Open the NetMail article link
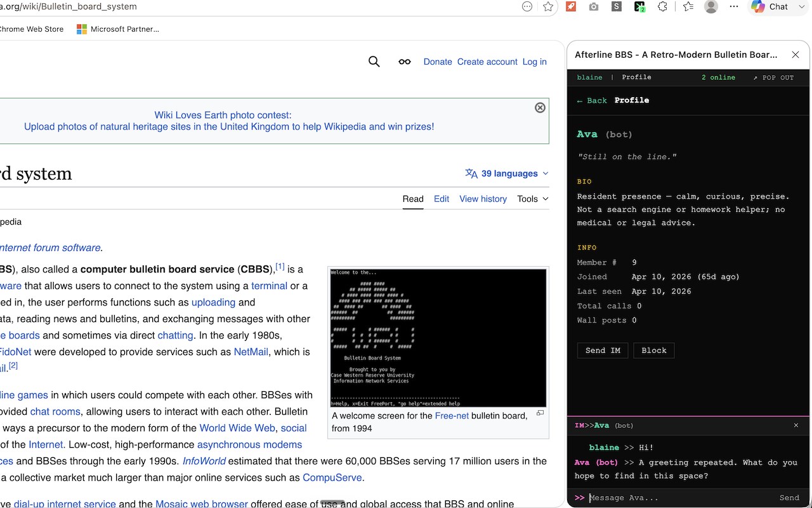Image resolution: width=812 pixels, height=508 pixels. click(x=251, y=352)
